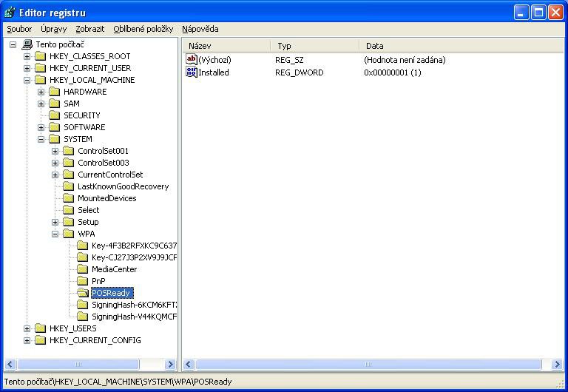Image resolution: width=568 pixels, height=392 pixels.
Task: Open the Zobrazit menu
Action: [89, 29]
